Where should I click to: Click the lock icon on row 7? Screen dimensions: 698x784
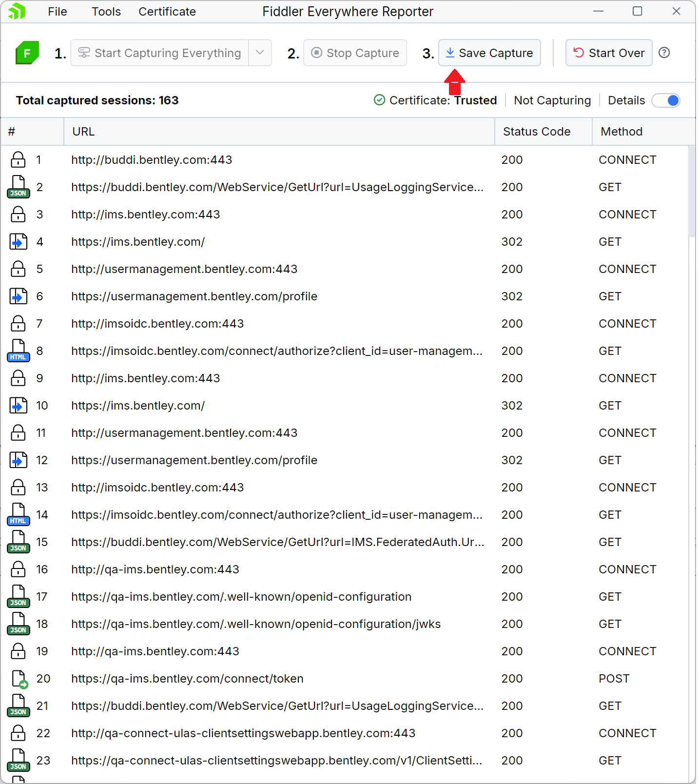pyautogui.click(x=19, y=323)
